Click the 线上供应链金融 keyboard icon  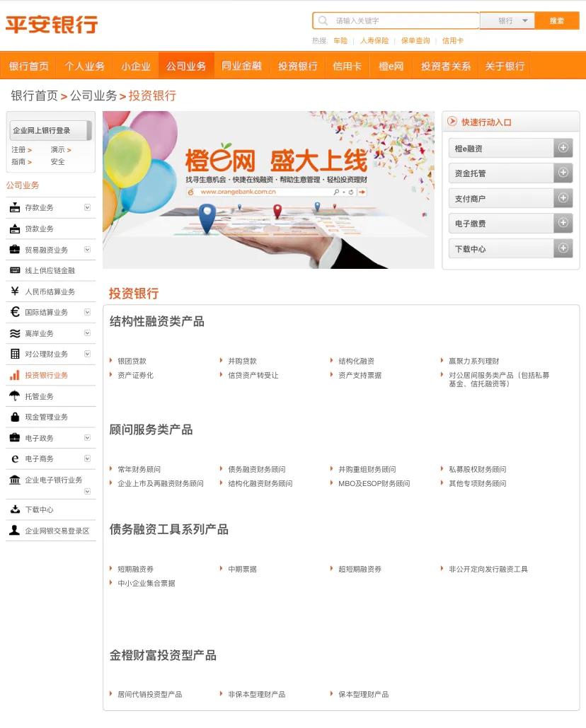point(16,270)
